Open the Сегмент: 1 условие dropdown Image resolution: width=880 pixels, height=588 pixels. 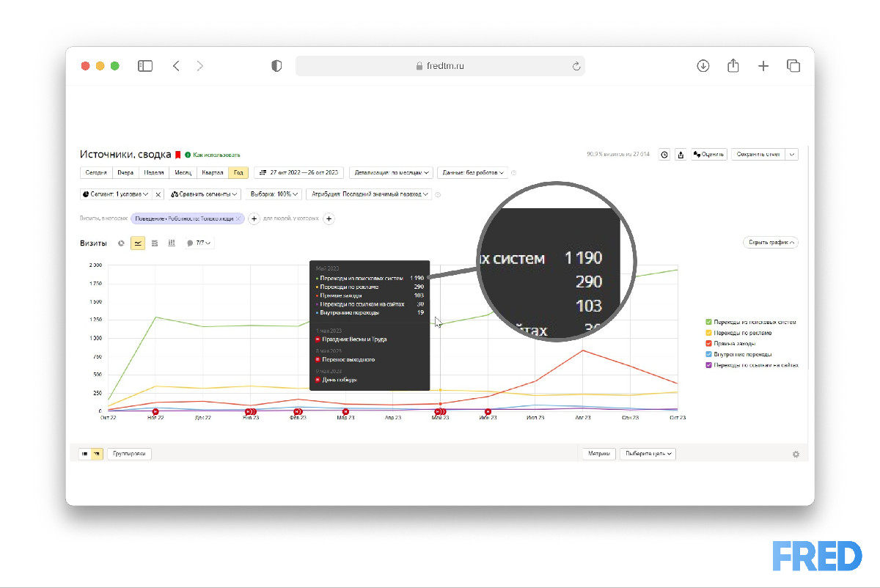[115, 194]
